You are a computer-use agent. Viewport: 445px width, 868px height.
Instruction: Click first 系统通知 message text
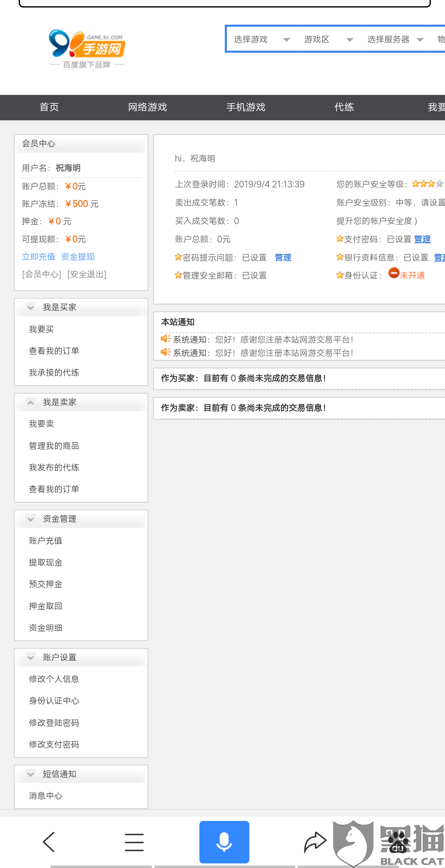(x=263, y=339)
